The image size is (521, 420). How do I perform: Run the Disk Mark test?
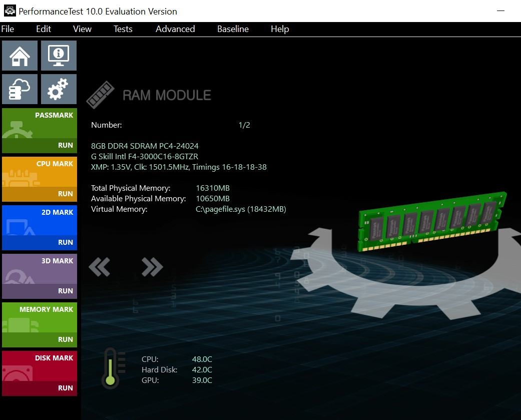click(x=40, y=388)
